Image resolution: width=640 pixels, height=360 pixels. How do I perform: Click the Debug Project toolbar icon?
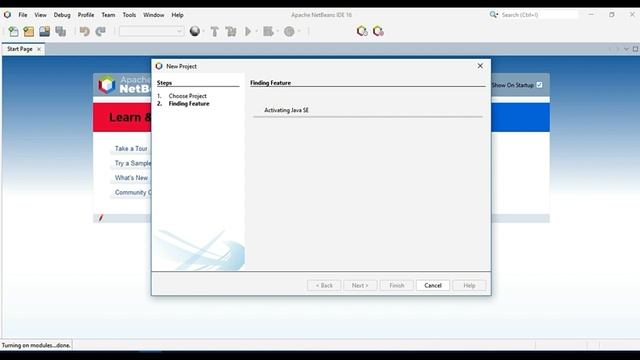[268, 31]
